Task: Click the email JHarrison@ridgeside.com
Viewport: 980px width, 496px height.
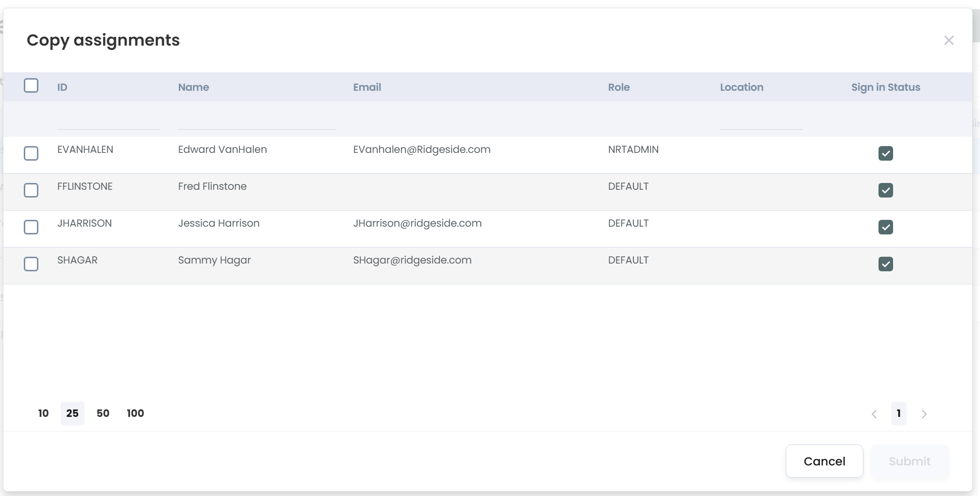Action: (417, 223)
